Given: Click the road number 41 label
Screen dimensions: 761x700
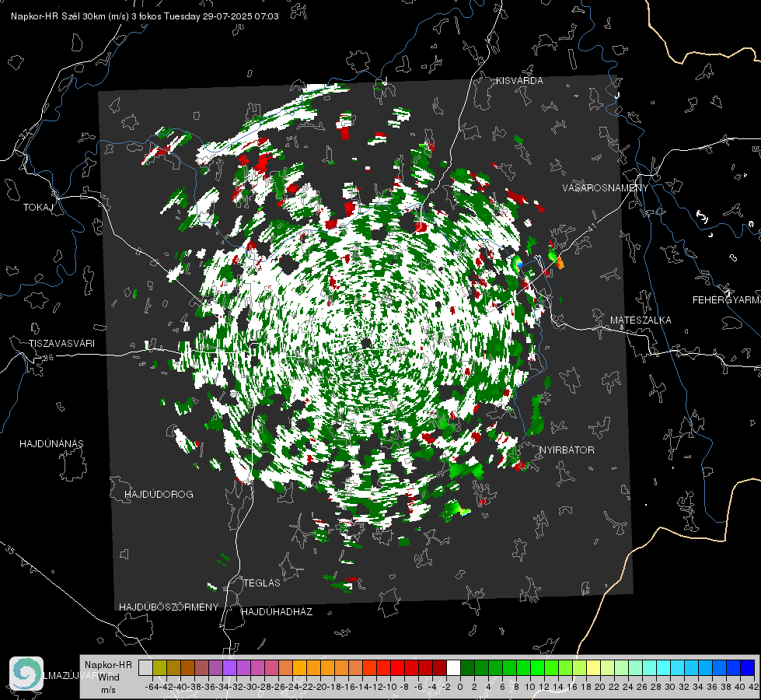Looking at the screenshot, I should (592, 227).
